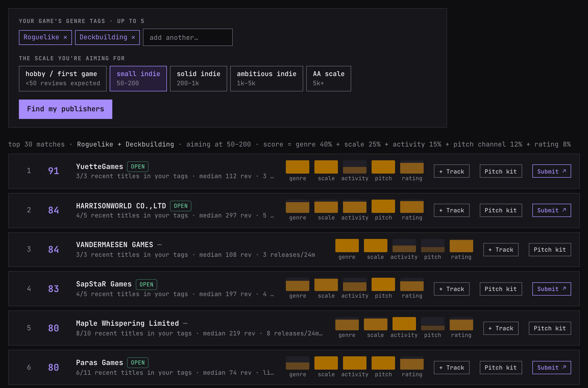Screen dimensions: 588x388
Task: Submit to HARRISONWORLD CO.,LTD
Action: click(x=552, y=210)
